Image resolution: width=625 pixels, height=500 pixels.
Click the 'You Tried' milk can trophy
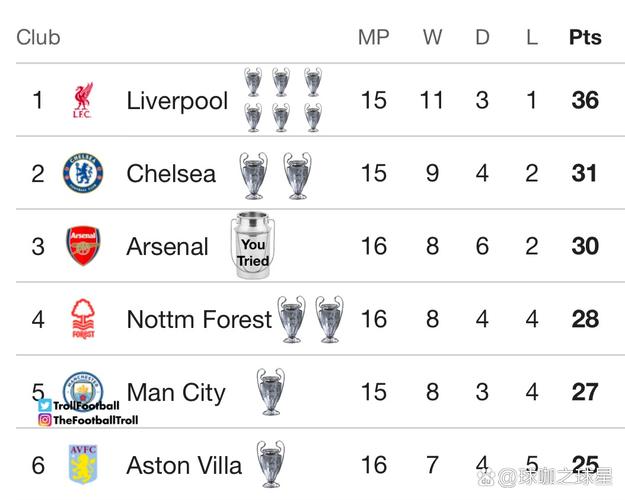click(x=253, y=246)
